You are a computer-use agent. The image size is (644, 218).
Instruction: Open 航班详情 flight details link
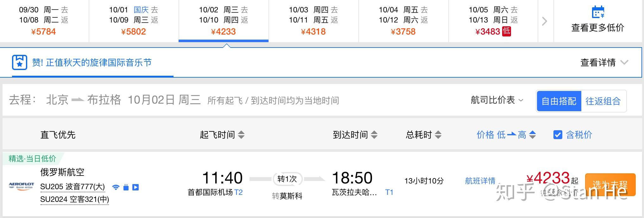[x=480, y=181]
